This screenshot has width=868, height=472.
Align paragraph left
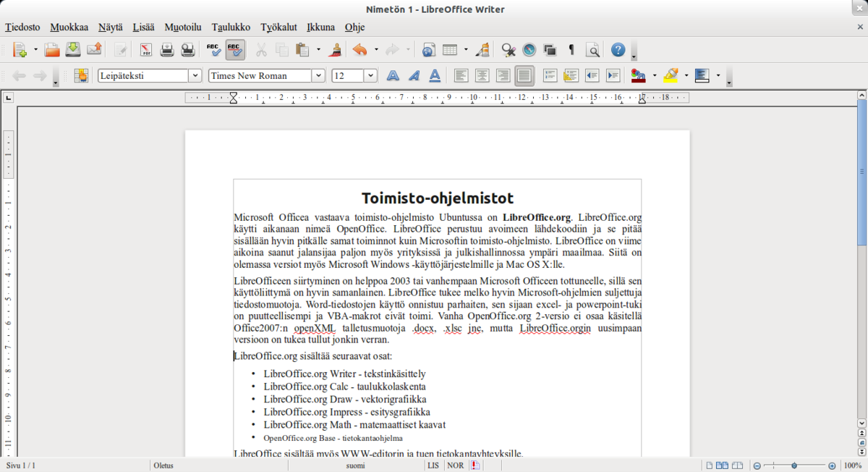click(461, 75)
